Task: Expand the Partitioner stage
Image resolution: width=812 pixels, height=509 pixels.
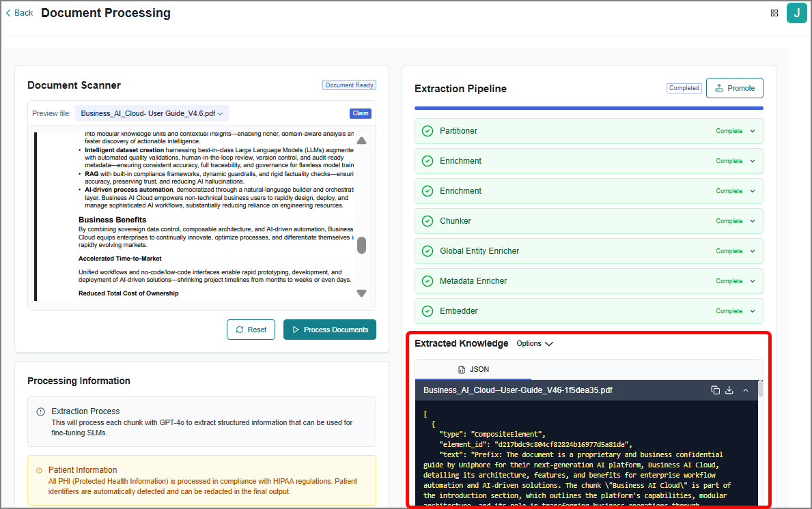Action: pyautogui.click(x=753, y=131)
